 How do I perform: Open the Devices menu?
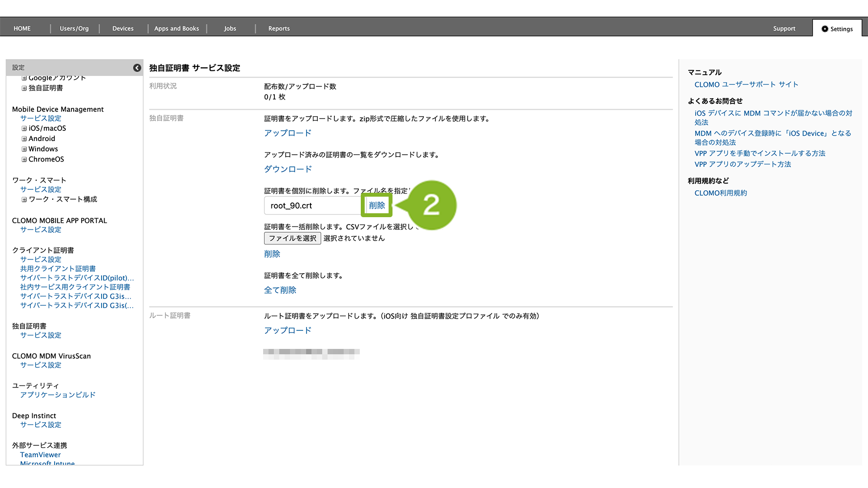pos(123,29)
